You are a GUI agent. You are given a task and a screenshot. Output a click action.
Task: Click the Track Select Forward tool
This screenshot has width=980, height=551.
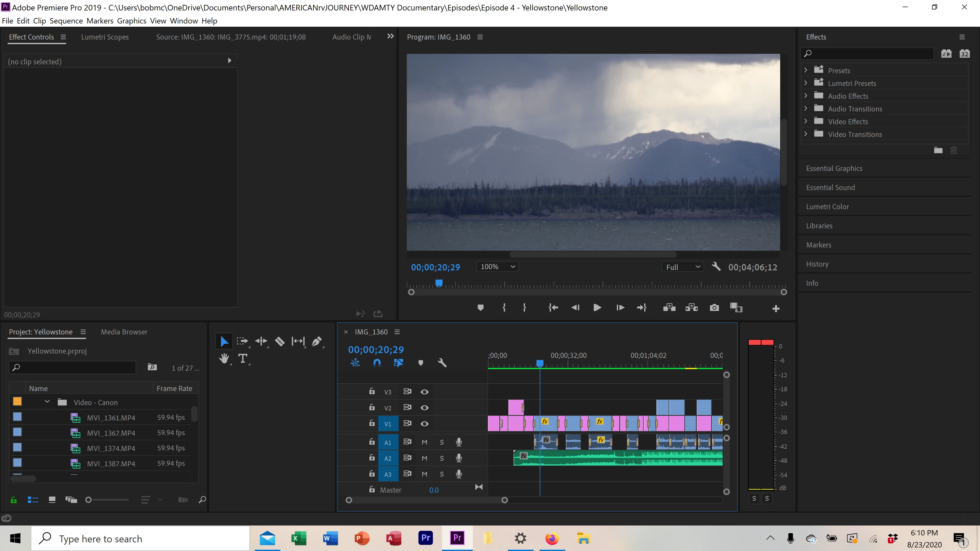(x=242, y=342)
